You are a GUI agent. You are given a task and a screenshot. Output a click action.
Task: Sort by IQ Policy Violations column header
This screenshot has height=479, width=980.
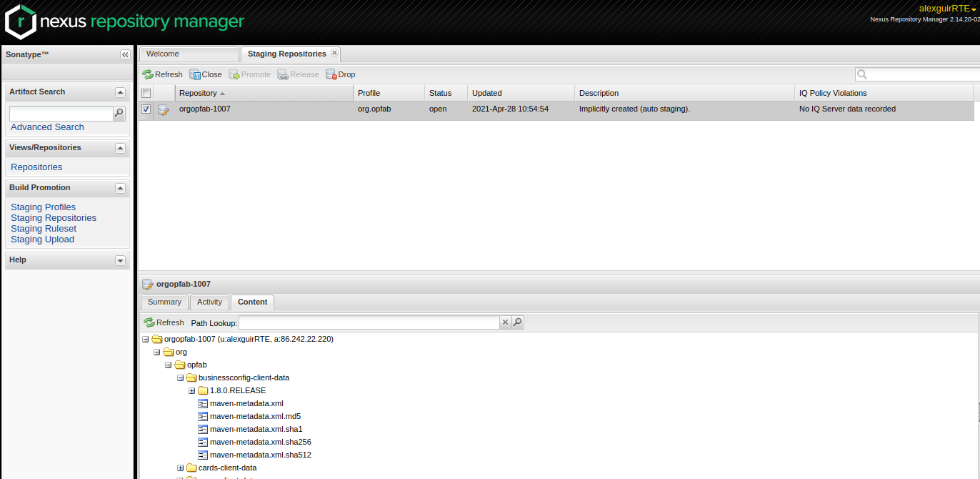884,93
